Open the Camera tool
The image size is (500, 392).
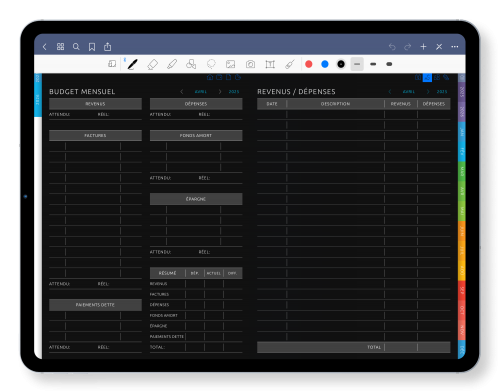click(x=250, y=64)
